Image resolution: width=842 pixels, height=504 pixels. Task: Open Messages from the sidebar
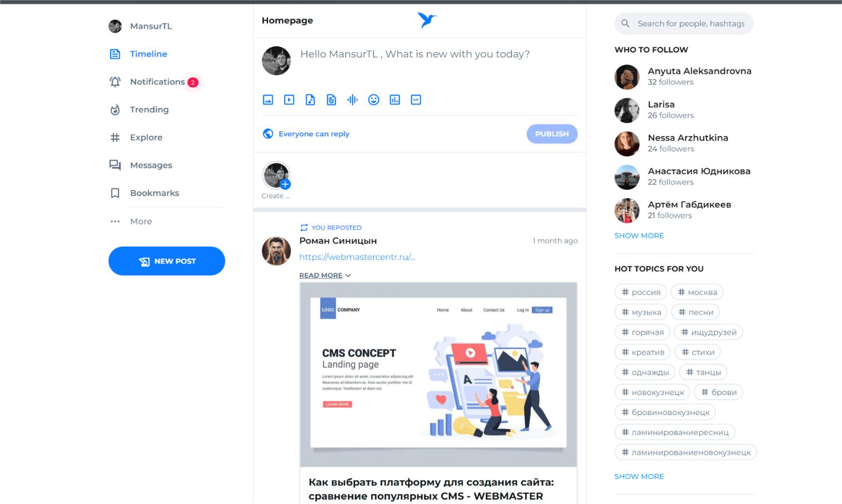pyautogui.click(x=141, y=165)
